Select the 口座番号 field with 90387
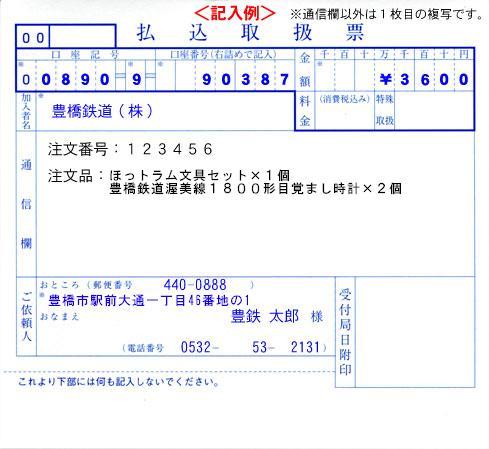Viewport: 489px width, 449px height. 225,79
